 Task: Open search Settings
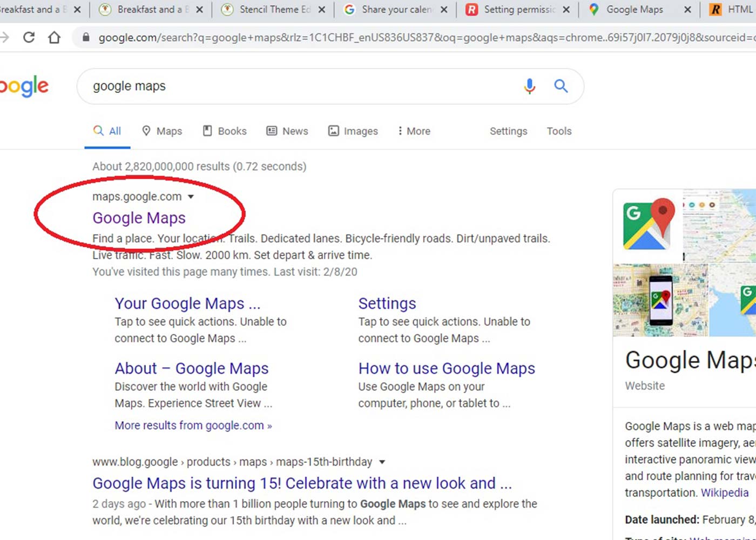[x=508, y=131]
